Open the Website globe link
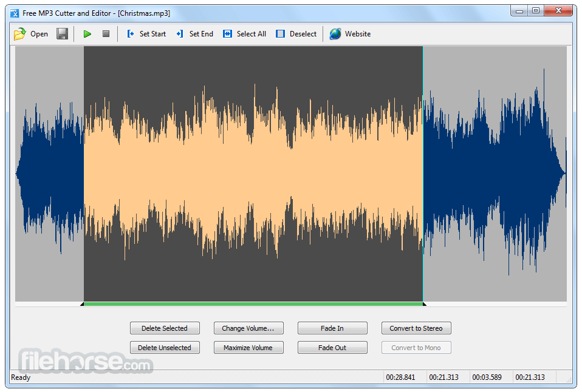 350,34
